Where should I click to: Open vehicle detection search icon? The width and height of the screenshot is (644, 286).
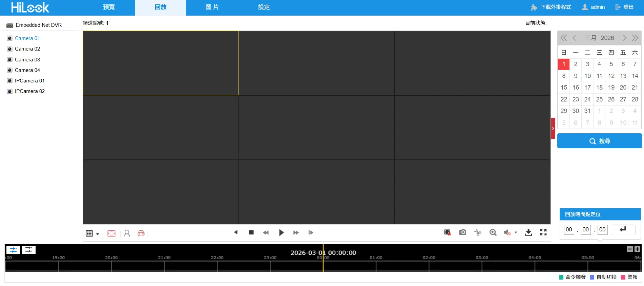(x=141, y=233)
